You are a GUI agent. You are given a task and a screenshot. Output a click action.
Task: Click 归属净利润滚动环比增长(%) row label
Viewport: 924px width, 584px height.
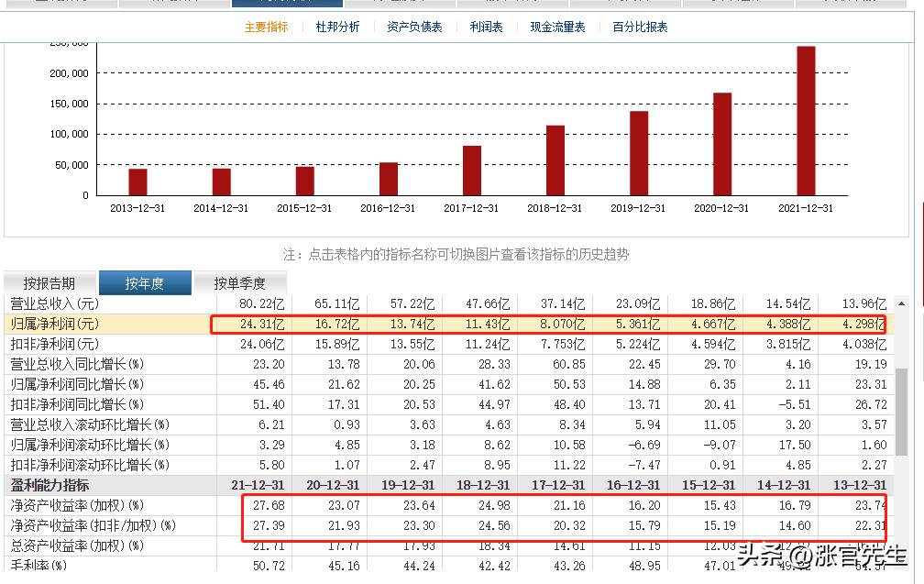click(x=90, y=445)
